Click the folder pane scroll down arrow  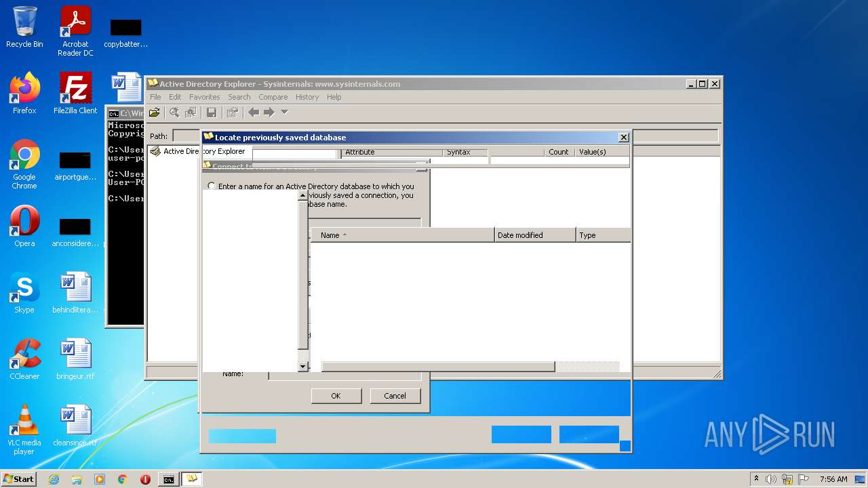click(302, 367)
